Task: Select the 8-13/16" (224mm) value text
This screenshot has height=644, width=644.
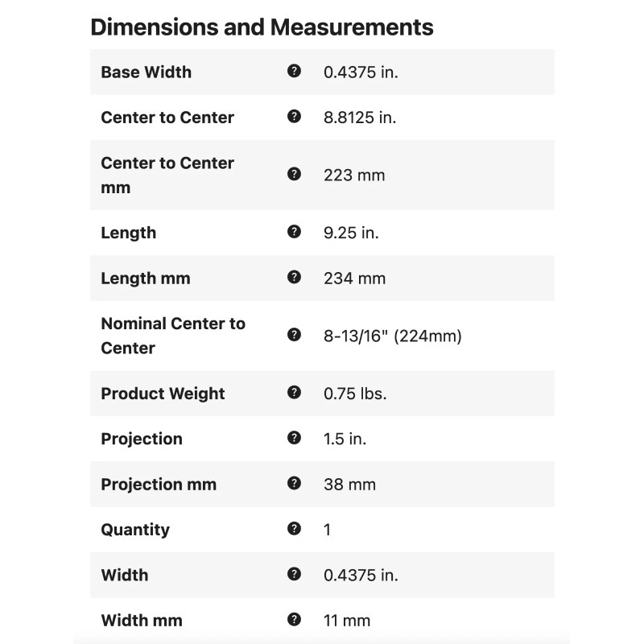Action: pos(392,336)
